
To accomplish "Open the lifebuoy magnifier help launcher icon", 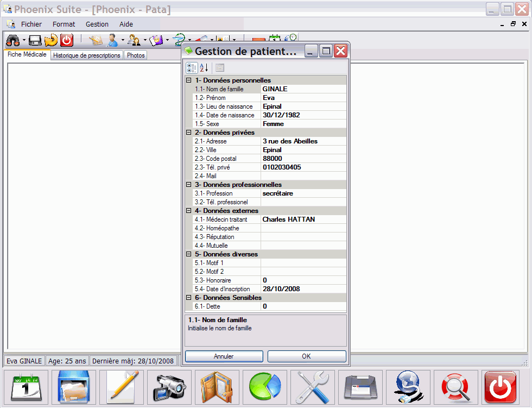I will [x=455, y=387].
